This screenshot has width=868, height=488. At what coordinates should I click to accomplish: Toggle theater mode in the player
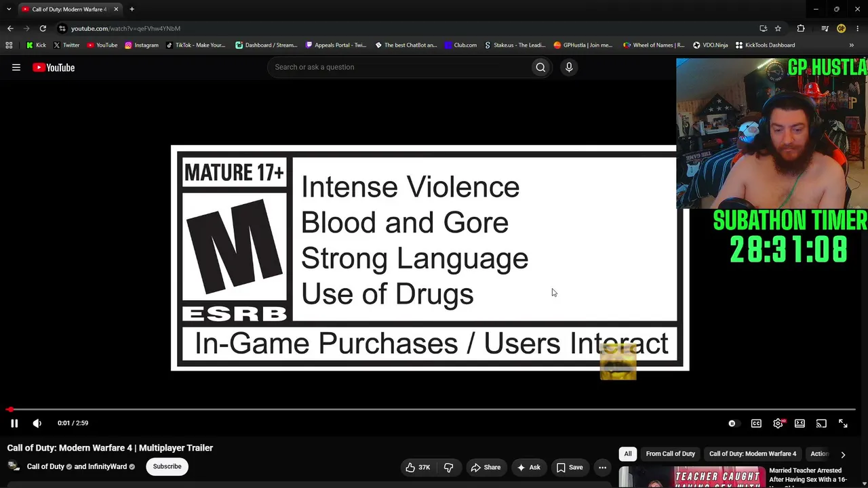coord(800,424)
